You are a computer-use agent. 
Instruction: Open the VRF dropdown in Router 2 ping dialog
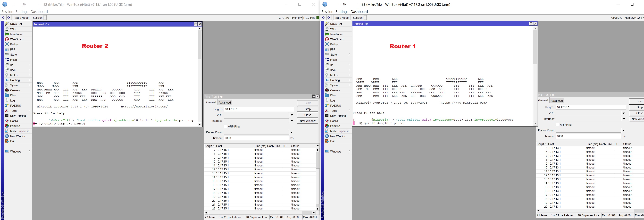click(x=291, y=115)
